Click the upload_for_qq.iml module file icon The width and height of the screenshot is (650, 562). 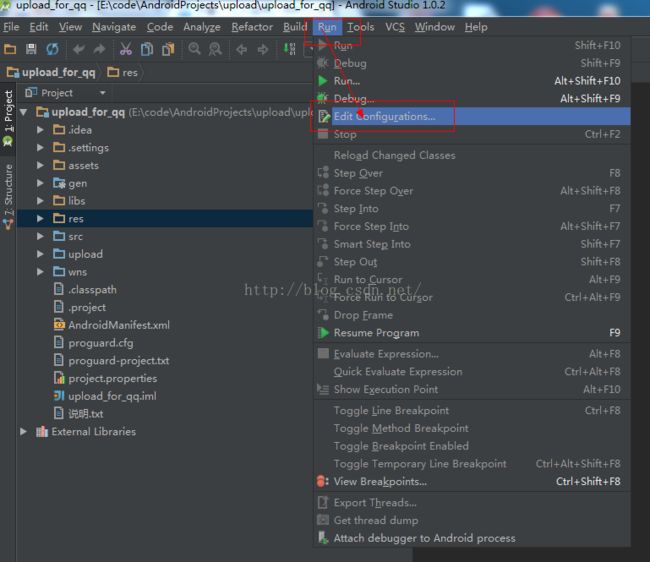pos(59,396)
